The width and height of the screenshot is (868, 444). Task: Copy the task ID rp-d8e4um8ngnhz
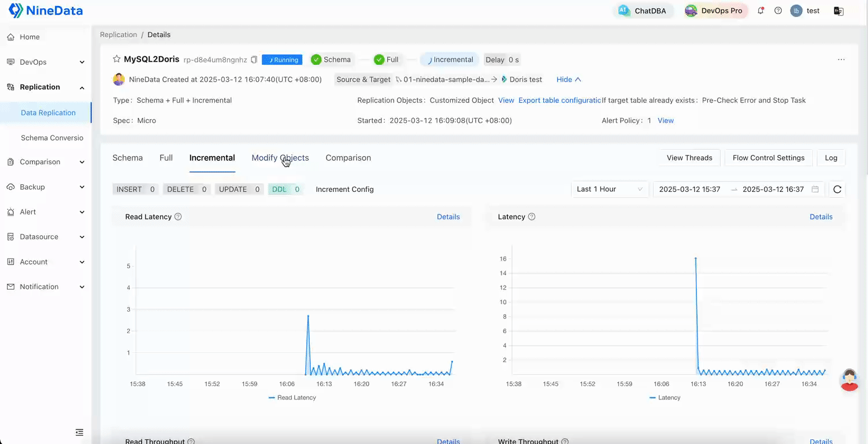(254, 60)
